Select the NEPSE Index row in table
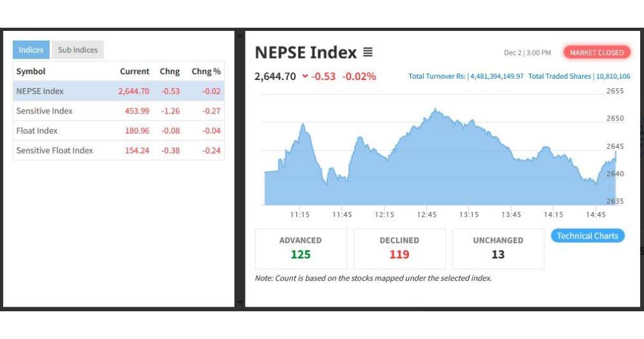The height and width of the screenshot is (339, 644). click(118, 91)
